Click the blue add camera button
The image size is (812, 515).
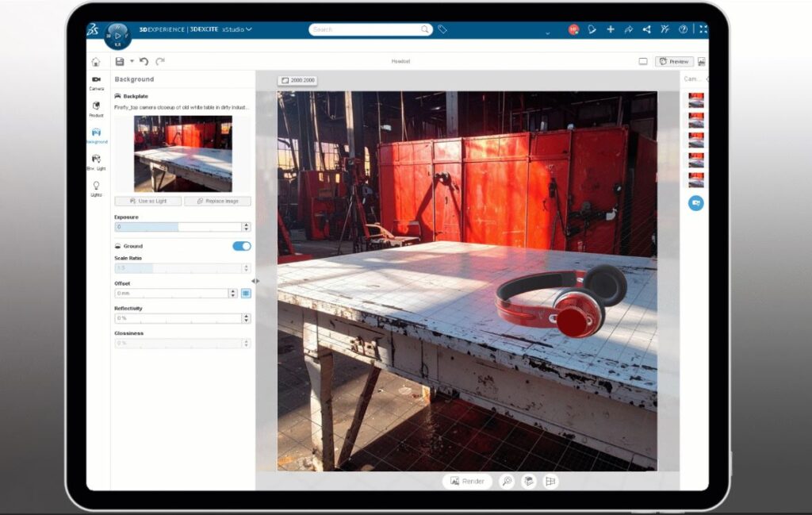tap(695, 203)
